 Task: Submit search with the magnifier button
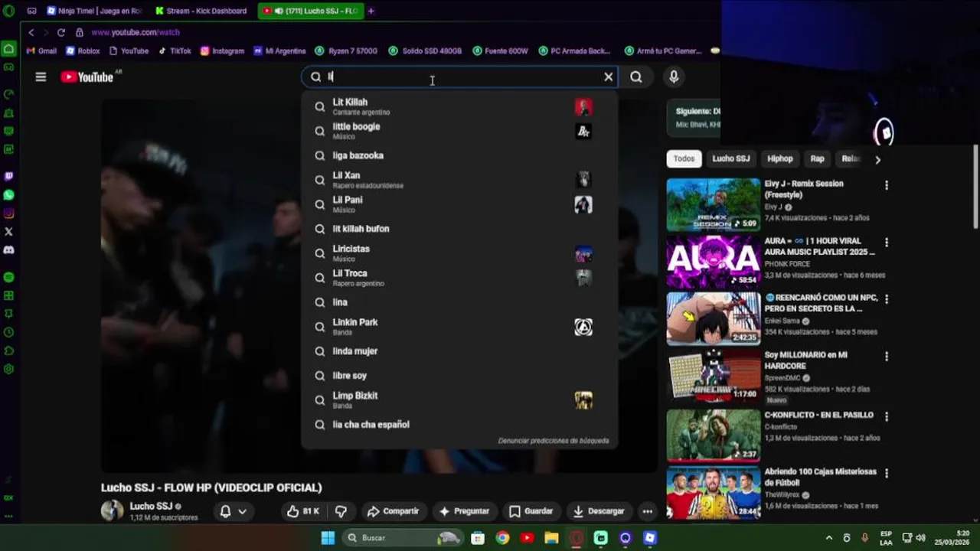(636, 77)
